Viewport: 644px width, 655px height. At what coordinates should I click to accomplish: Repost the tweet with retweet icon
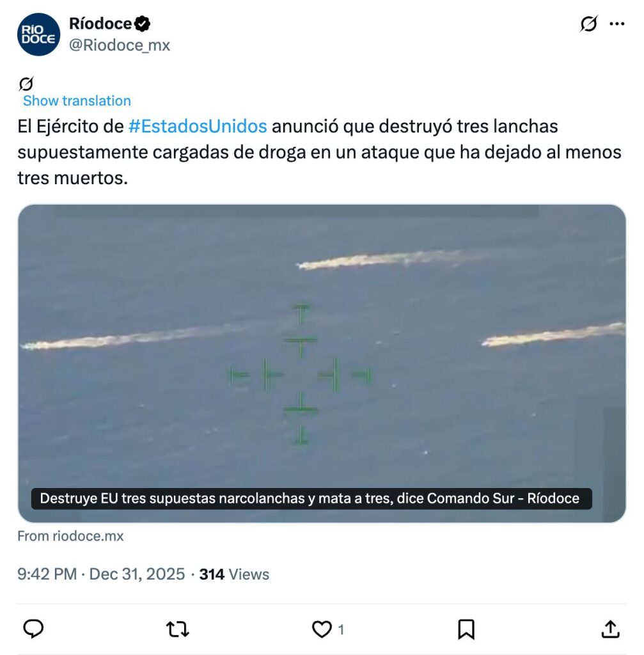click(178, 629)
